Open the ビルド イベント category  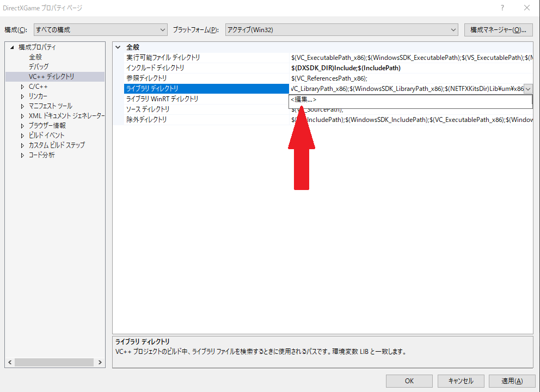click(46, 135)
